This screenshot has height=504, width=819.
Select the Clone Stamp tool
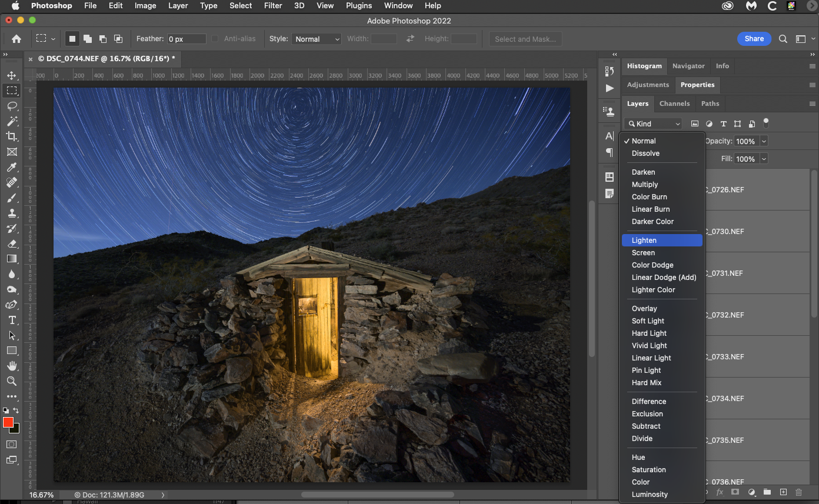coord(12,213)
